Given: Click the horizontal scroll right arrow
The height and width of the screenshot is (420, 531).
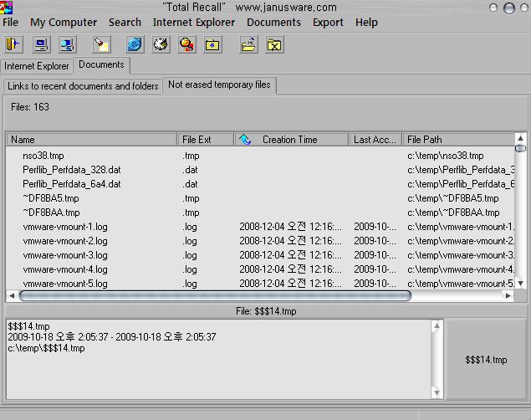Looking at the screenshot, I should click(x=508, y=295).
